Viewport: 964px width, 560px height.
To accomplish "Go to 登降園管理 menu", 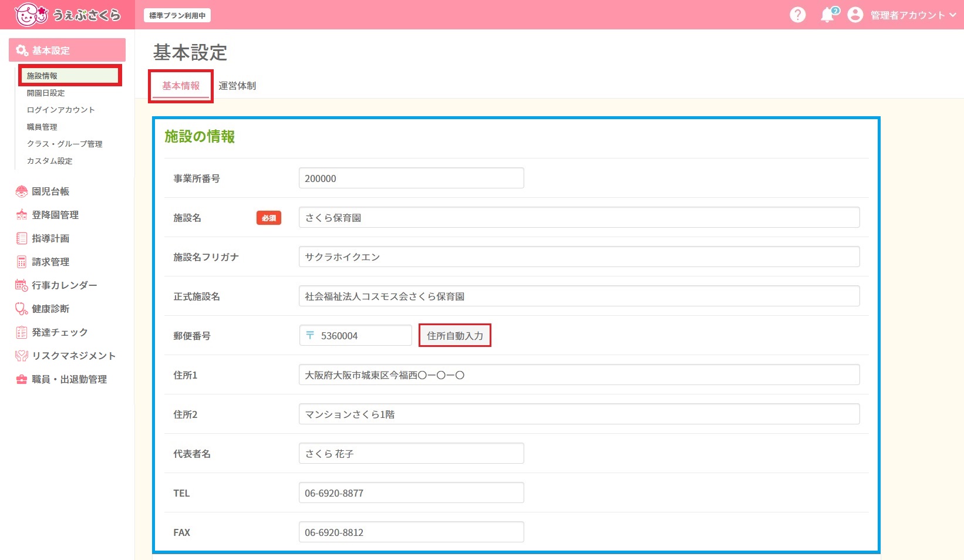I will tap(55, 215).
